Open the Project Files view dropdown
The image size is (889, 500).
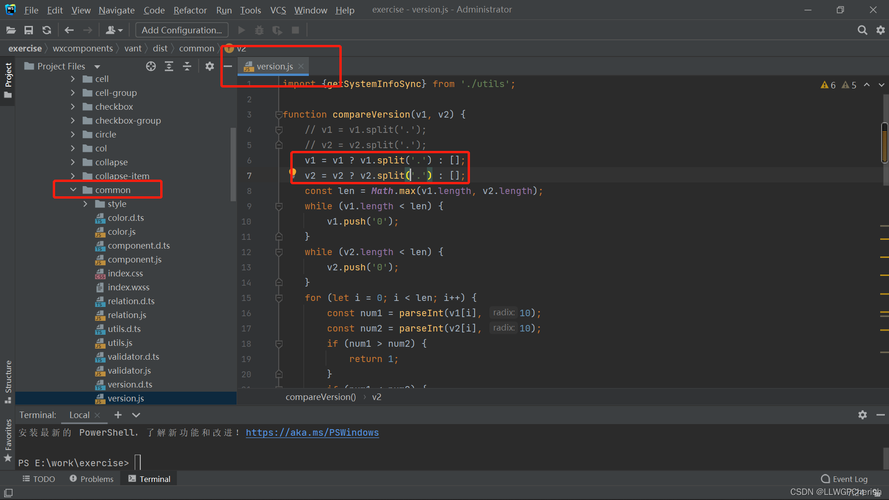tap(97, 66)
